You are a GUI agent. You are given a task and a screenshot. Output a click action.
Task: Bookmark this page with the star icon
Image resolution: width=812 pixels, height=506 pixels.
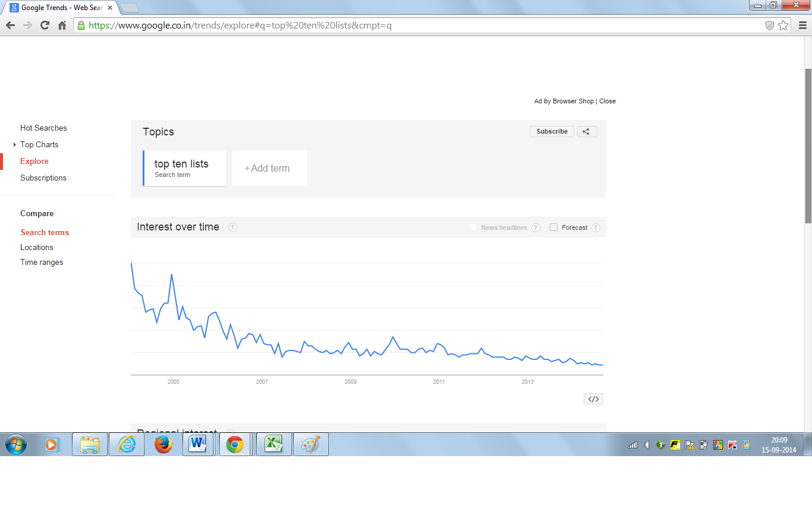tap(783, 26)
